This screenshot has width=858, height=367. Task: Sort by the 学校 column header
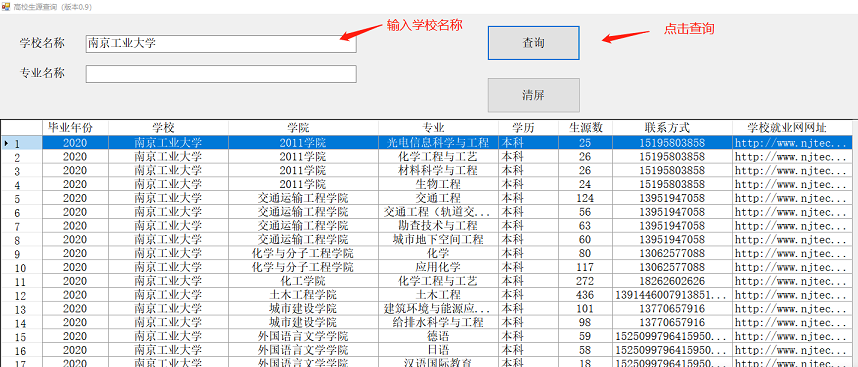pos(169,128)
